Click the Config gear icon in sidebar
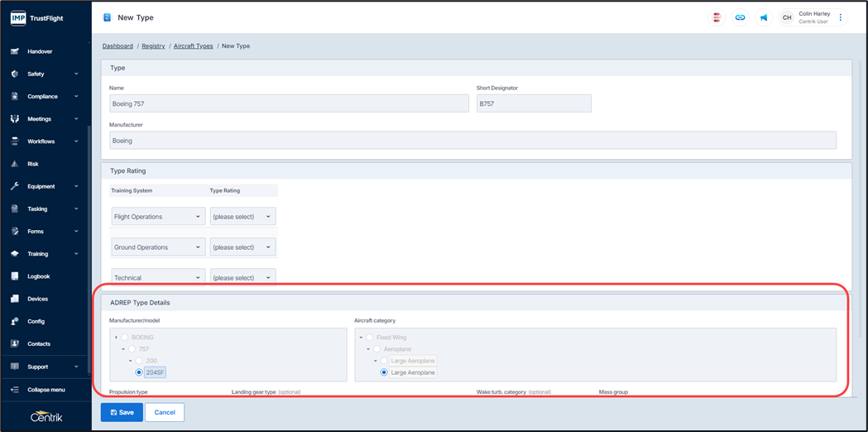 [15, 321]
